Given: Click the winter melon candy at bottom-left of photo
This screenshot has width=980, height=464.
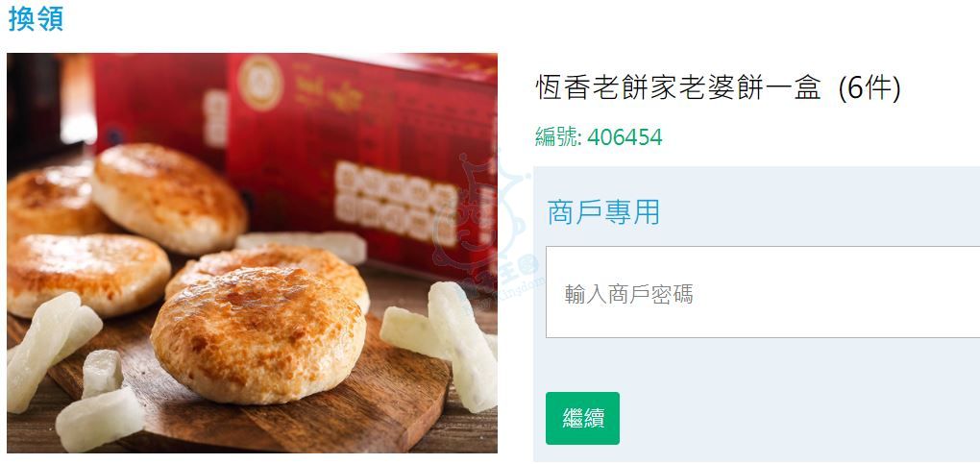Looking at the screenshot, I should pyautogui.click(x=100, y=418).
